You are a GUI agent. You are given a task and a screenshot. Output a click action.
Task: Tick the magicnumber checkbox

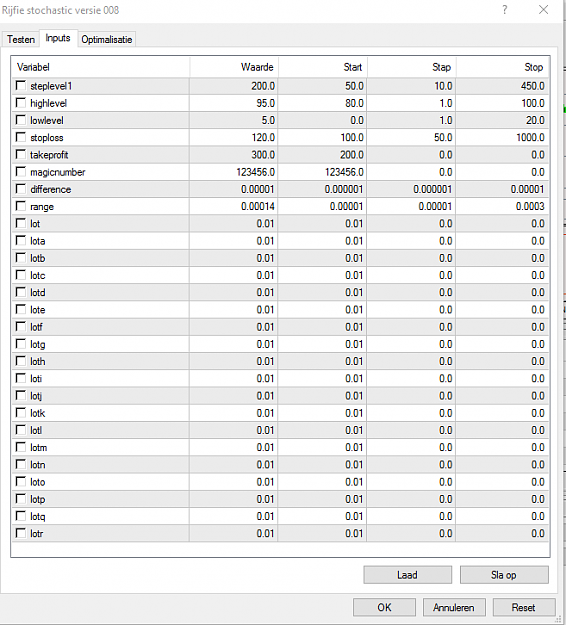[x=21, y=172]
